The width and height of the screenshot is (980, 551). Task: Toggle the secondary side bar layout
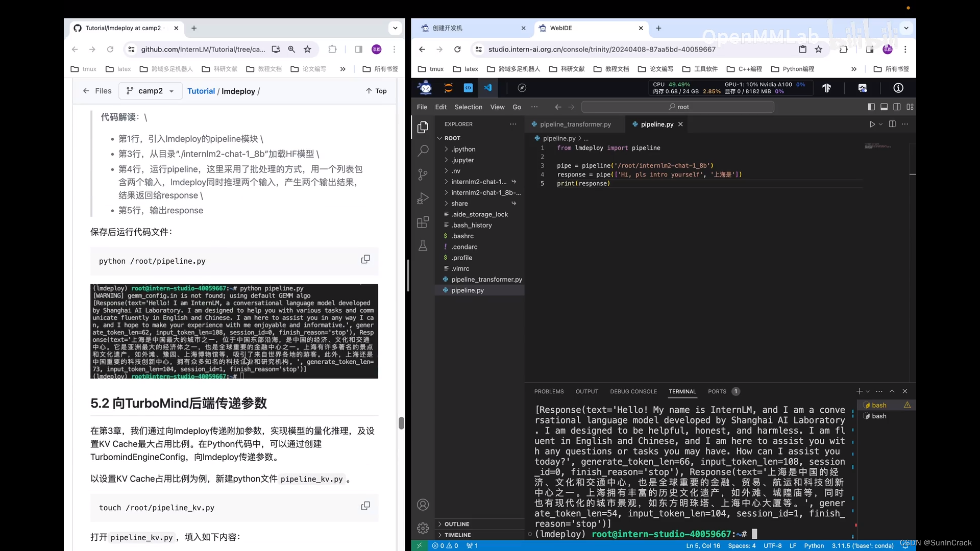(897, 107)
